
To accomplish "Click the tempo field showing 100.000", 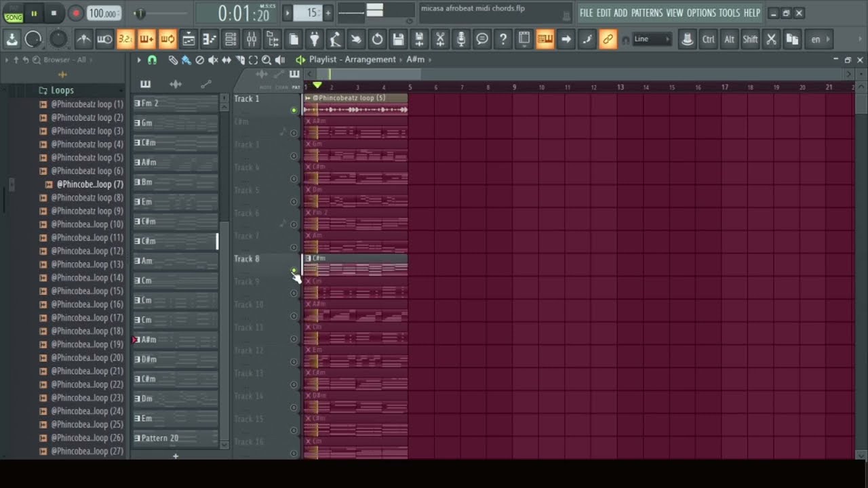I will coord(104,14).
